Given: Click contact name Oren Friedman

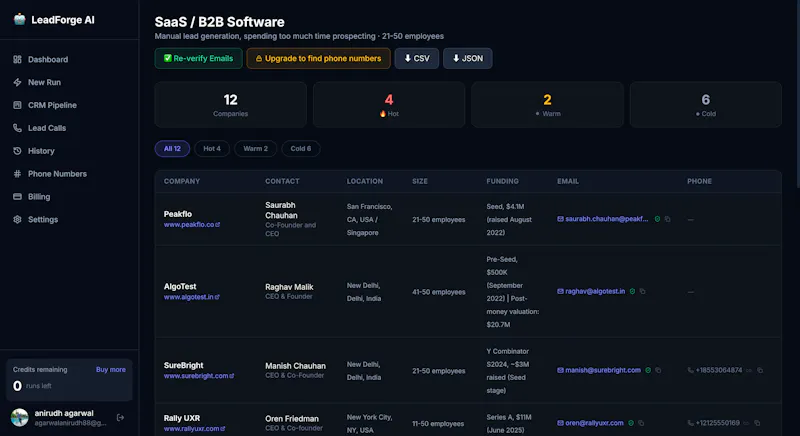Looking at the screenshot, I should tap(292, 419).
